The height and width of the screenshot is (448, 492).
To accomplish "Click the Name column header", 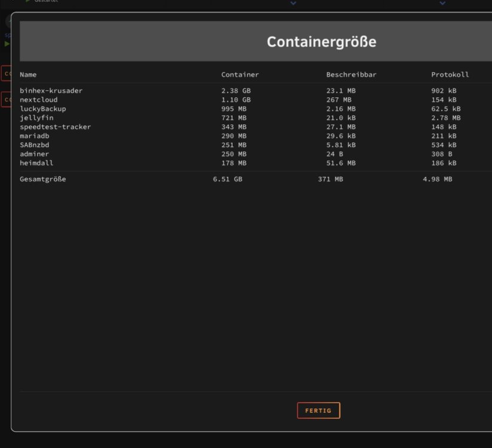I will click(28, 75).
